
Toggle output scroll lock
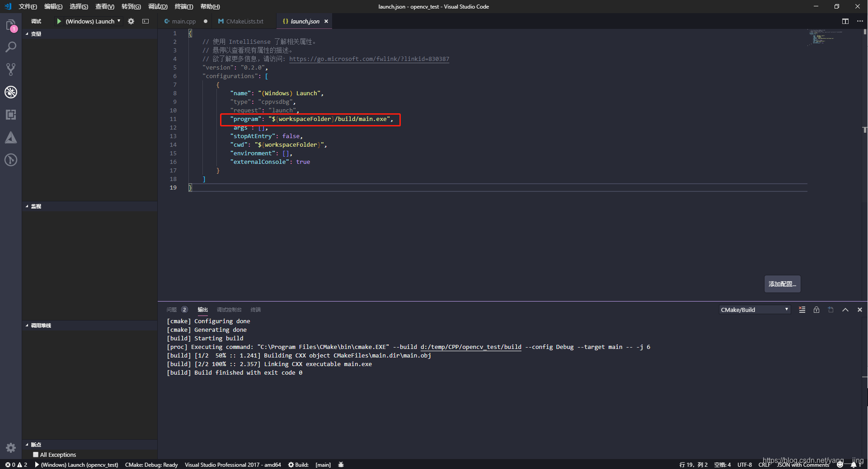click(x=816, y=310)
